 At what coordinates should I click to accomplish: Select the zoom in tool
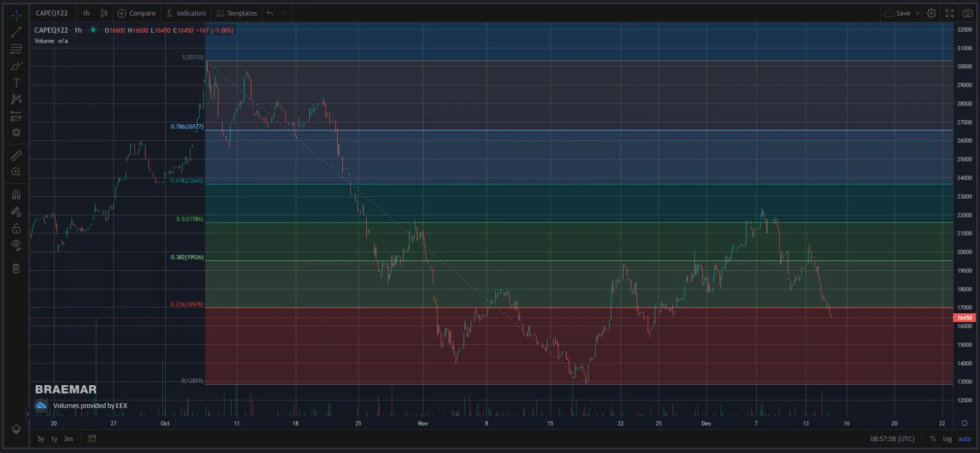[16, 172]
